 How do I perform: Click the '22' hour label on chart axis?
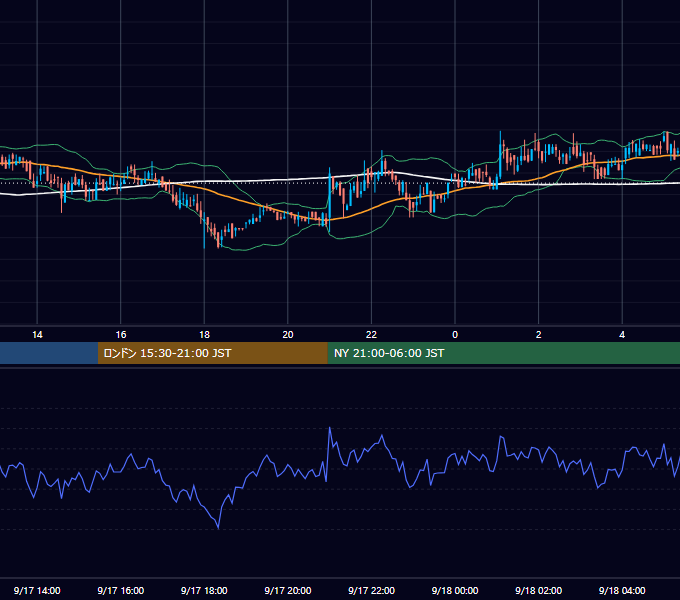click(371, 335)
